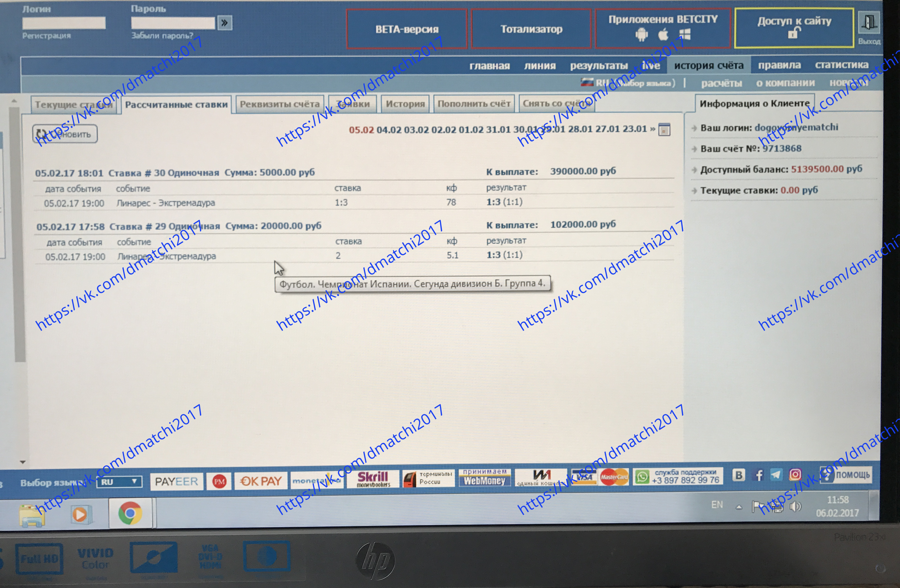Click the Apple app icon
This screenshot has width=900, height=588.
663,35
